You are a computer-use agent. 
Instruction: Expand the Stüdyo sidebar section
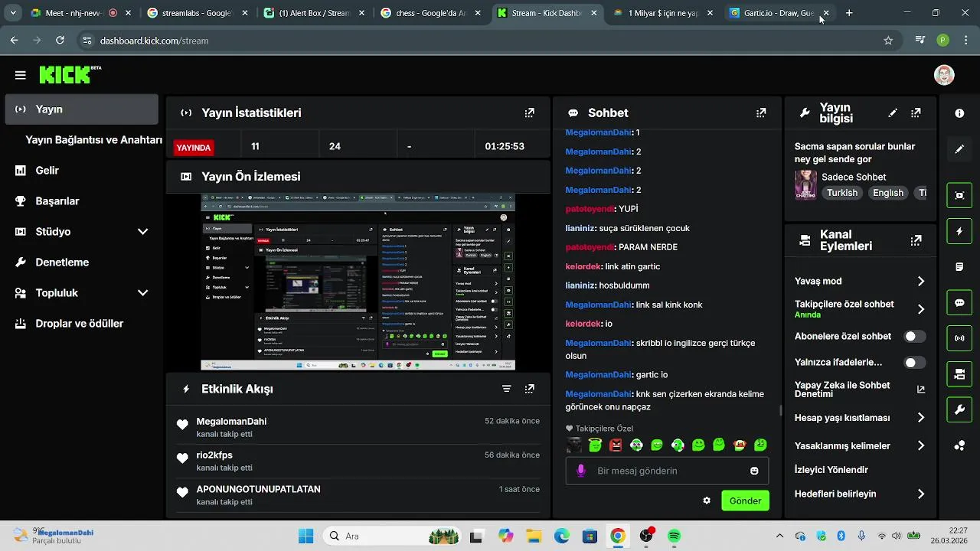coord(142,231)
